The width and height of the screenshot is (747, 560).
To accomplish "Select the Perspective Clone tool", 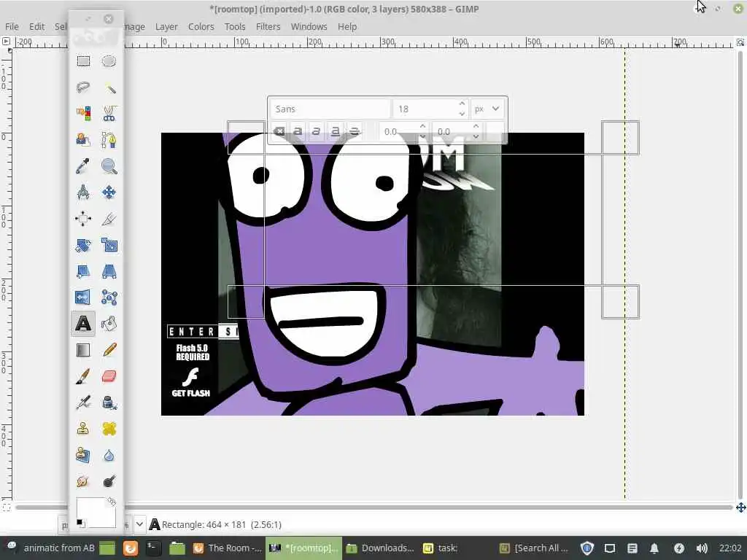I will pyautogui.click(x=83, y=455).
